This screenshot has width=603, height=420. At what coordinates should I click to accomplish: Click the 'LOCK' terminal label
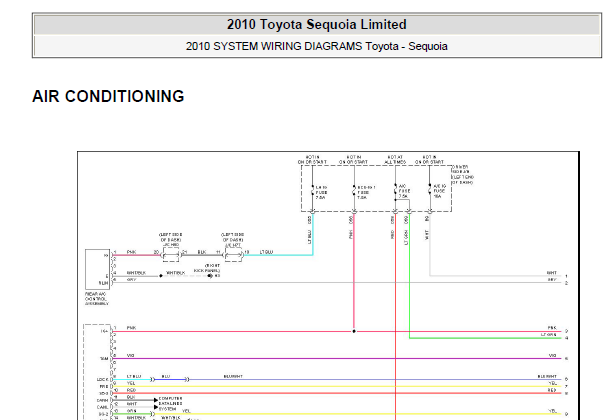(102, 379)
